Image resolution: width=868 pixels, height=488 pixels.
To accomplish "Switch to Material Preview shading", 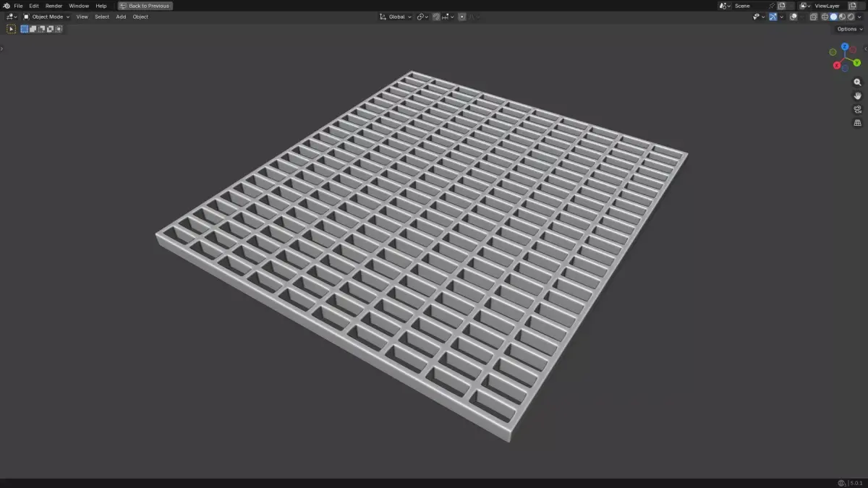I will tap(842, 17).
